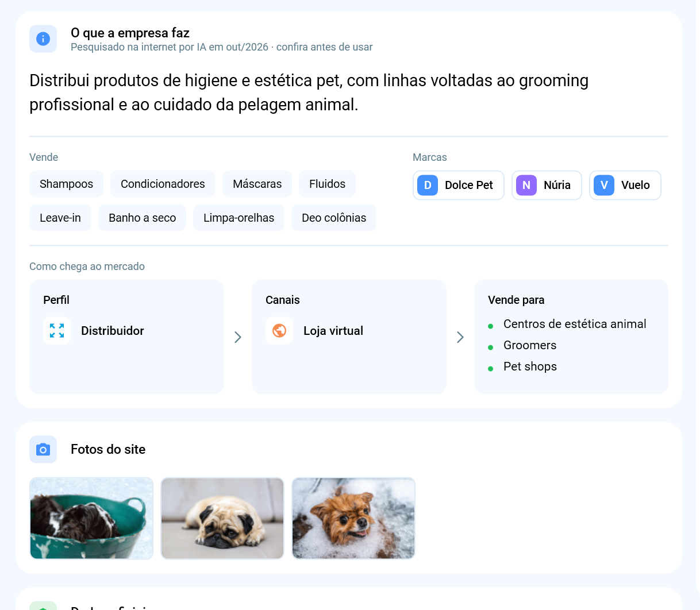Click the 'Marcas' section label
The image size is (700, 610).
[x=430, y=157]
